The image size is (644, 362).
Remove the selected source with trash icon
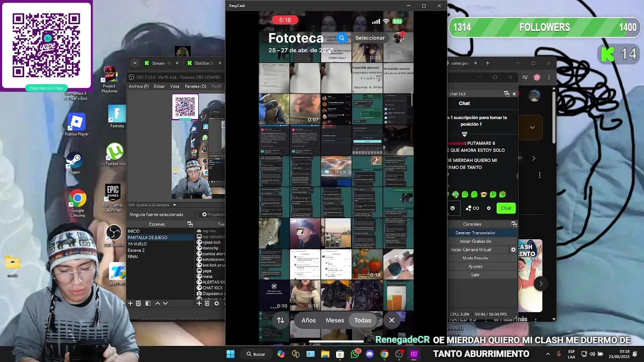(x=207, y=304)
